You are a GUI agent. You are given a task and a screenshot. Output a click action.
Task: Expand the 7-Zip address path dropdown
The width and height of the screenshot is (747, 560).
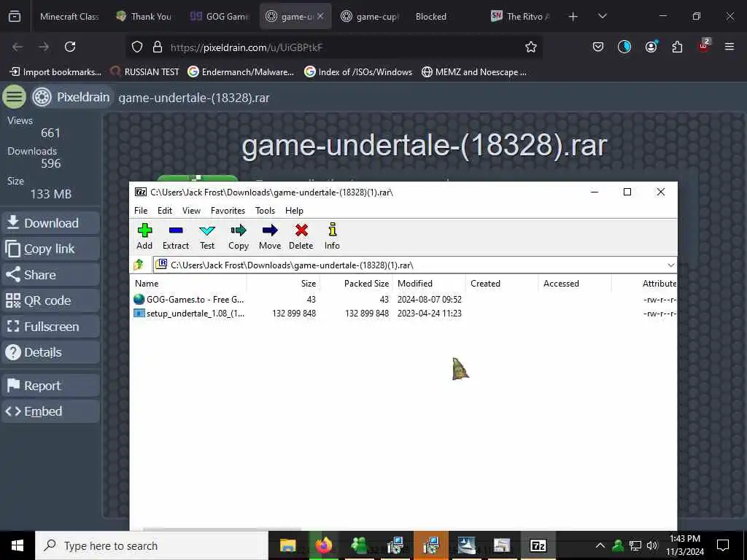point(671,265)
